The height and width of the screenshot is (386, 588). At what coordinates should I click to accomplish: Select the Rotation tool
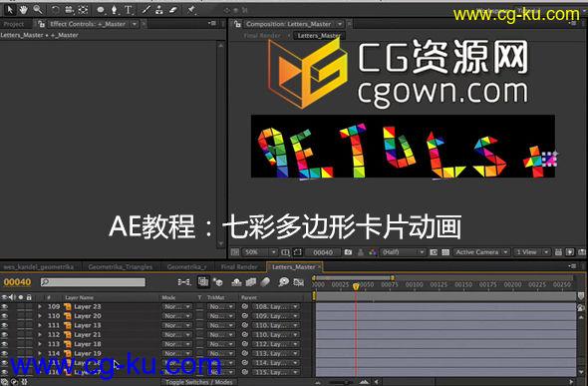click(55, 10)
